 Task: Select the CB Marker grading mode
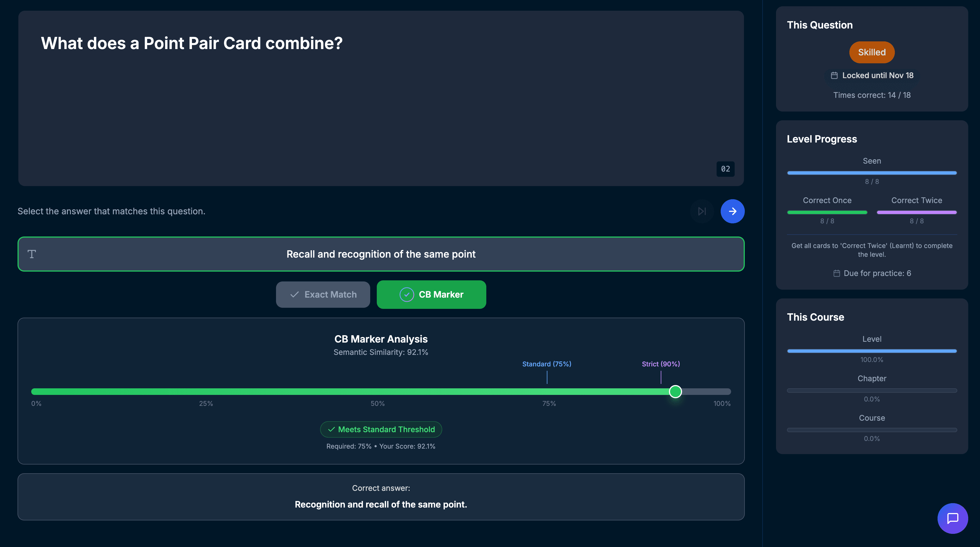click(431, 295)
